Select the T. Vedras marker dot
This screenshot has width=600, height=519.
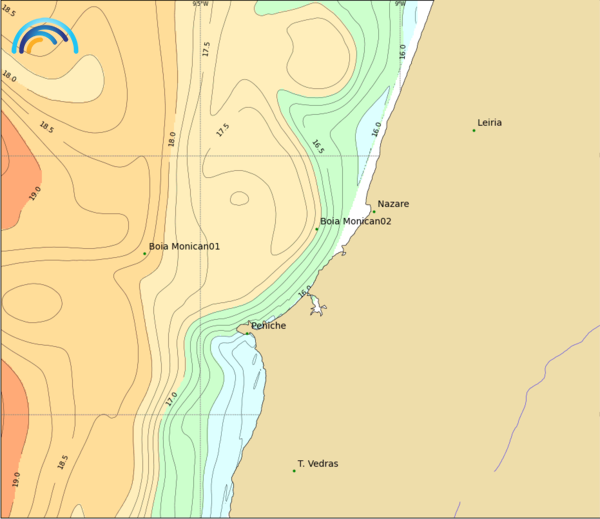pos(294,470)
